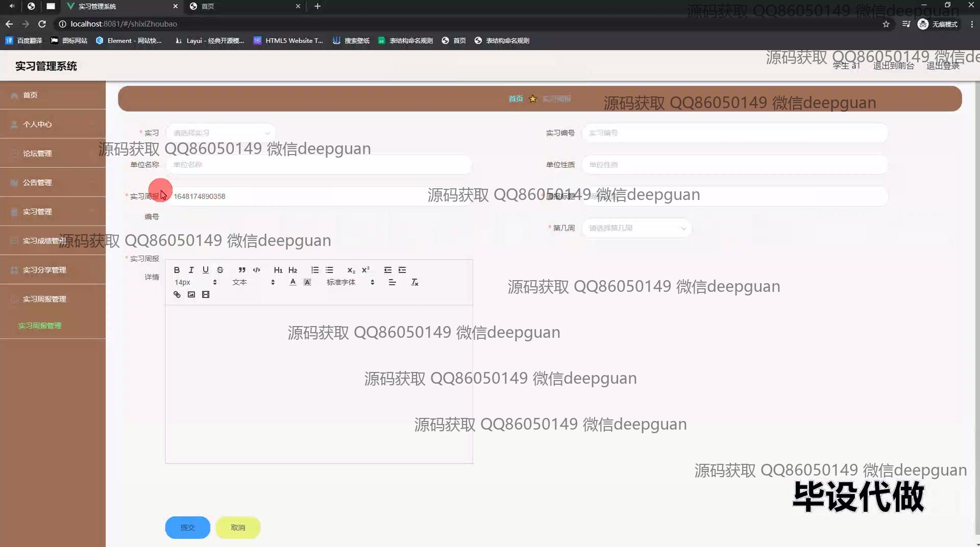Insert a blockquote in the editor
Image resolution: width=980 pixels, height=547 pixels.
(x=242, y=270)
